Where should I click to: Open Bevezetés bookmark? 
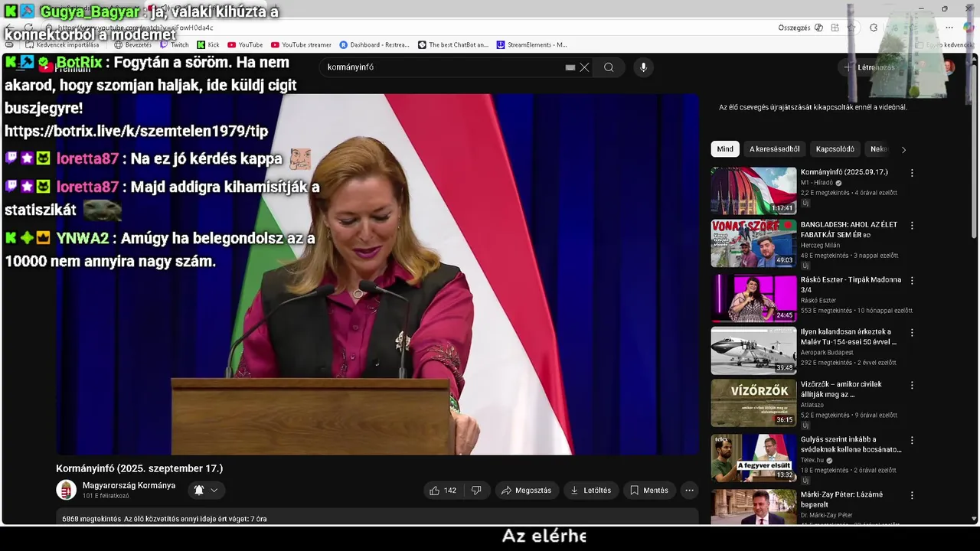tap(132, 44)
